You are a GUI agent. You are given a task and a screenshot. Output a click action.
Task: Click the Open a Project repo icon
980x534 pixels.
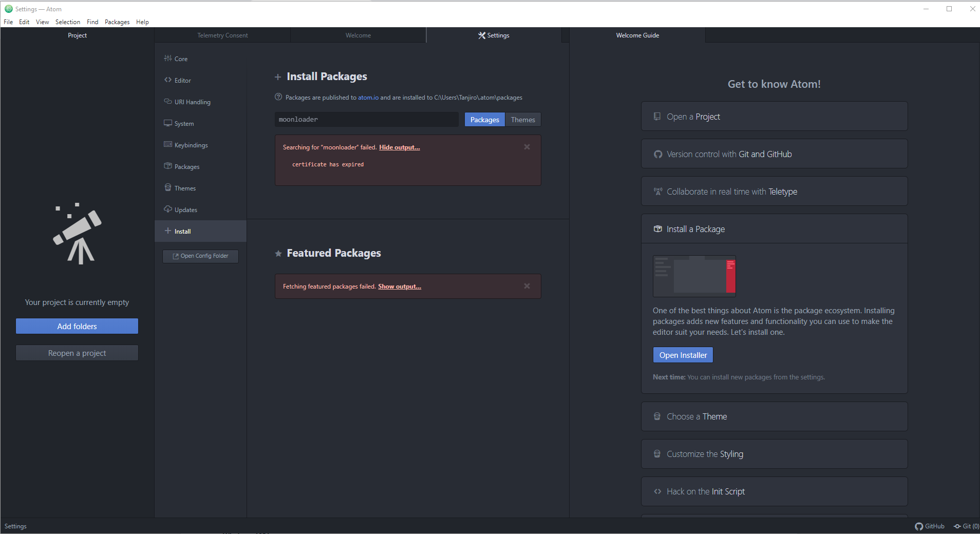click(657, 117)
